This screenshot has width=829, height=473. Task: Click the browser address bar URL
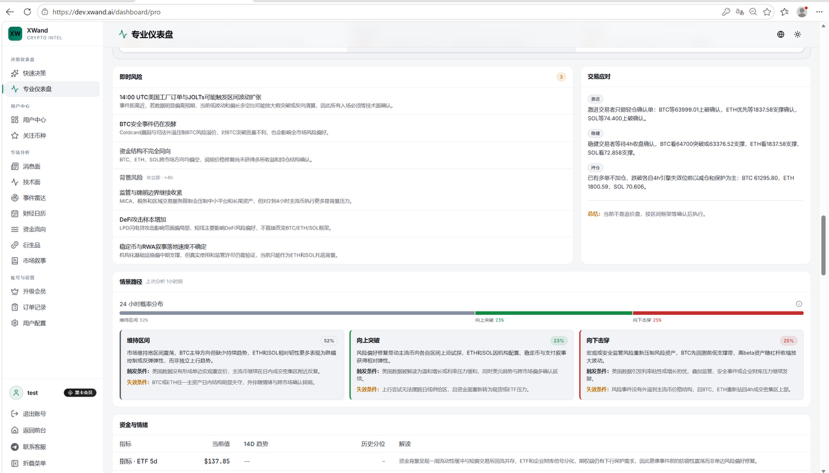106,12
